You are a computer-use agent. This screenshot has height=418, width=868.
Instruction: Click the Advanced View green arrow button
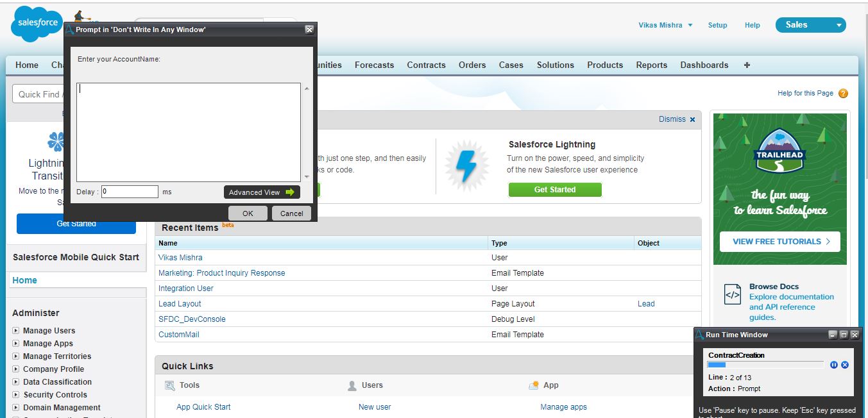[262, 192]
